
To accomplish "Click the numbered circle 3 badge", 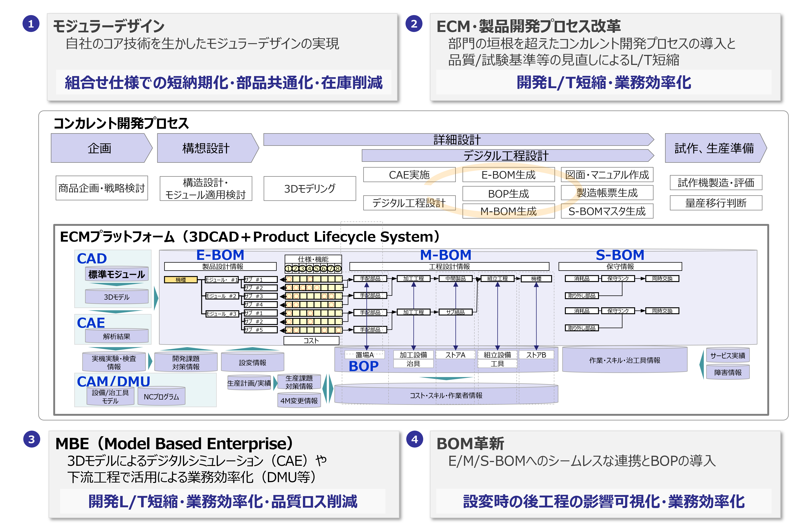I will coord(32,439).
